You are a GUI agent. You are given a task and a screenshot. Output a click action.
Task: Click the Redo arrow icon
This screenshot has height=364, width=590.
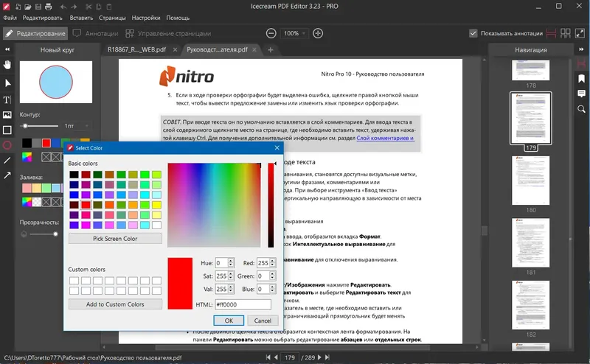(x=74, y=7)
